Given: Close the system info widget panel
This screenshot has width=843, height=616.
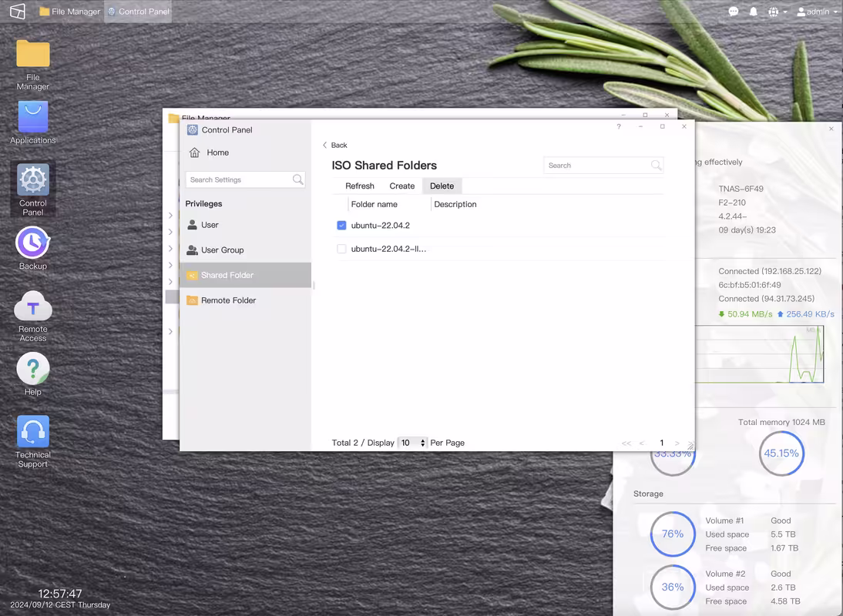Looking at the screenshot, I should coord(831,129).
